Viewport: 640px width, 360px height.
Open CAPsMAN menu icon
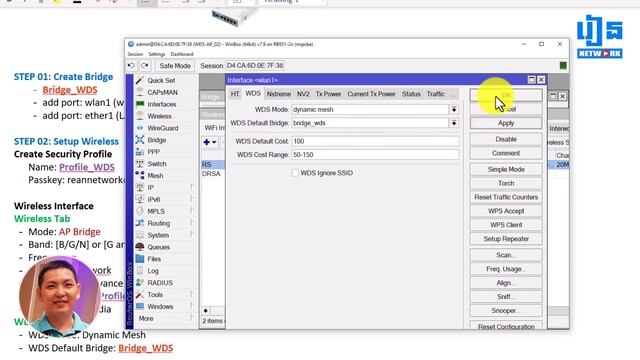coord(140,92)
